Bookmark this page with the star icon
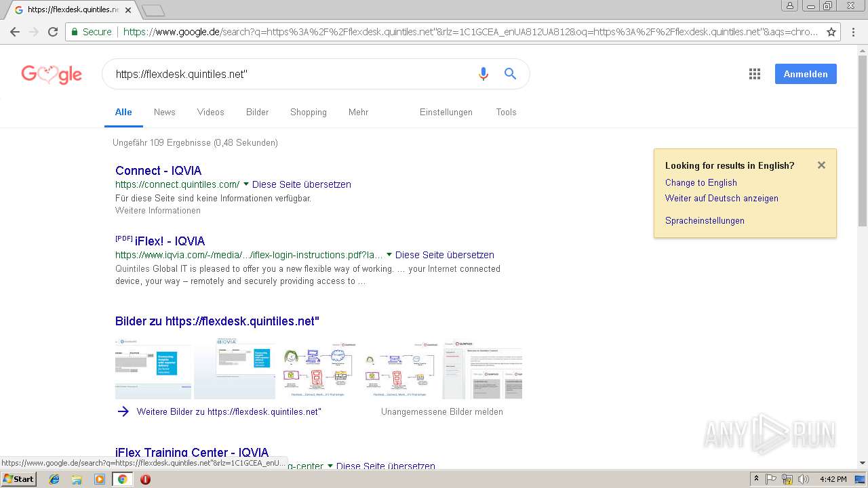Viewport: 868px width, 488px height. [x=831, y=32]
